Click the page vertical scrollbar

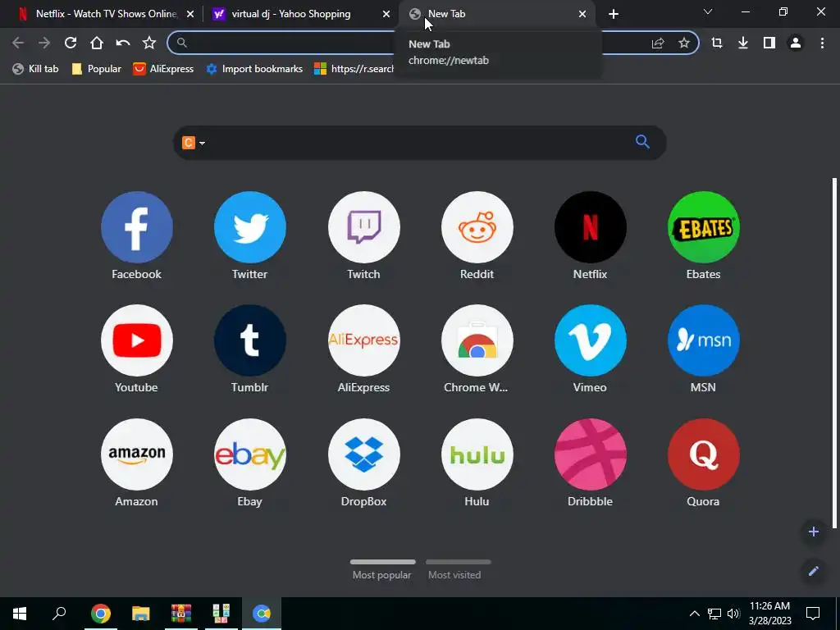pyautogui.click(x=834, y=353)
